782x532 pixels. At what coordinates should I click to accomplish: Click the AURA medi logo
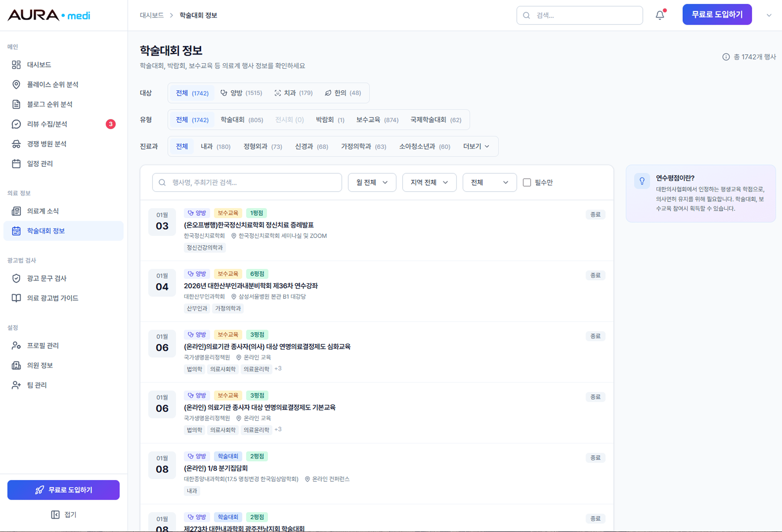point(49,15)
